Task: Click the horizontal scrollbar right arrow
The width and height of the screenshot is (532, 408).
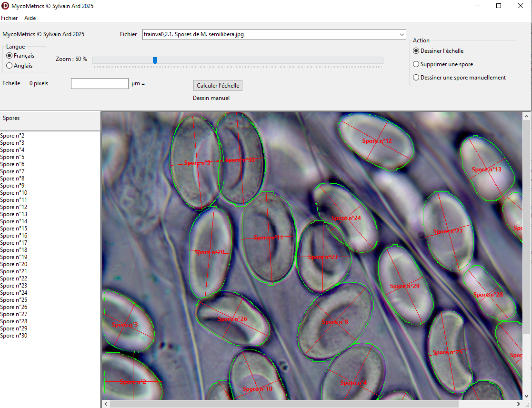Action: (519, 404)
